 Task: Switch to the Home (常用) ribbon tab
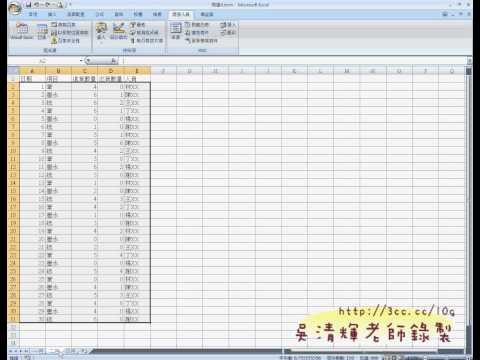[33, 14]
